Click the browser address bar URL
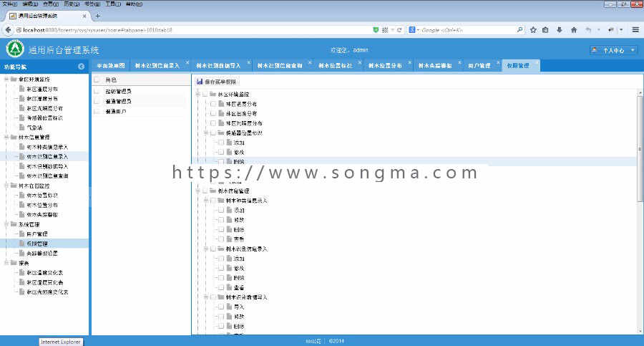The height and width of the screenshot is (346, 644). click(x=98, y=30)
